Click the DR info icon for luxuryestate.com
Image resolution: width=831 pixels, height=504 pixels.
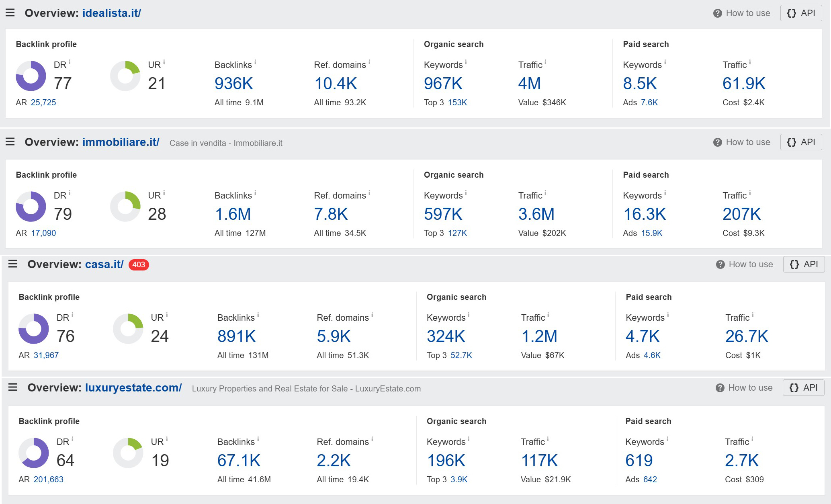(72, 439)
